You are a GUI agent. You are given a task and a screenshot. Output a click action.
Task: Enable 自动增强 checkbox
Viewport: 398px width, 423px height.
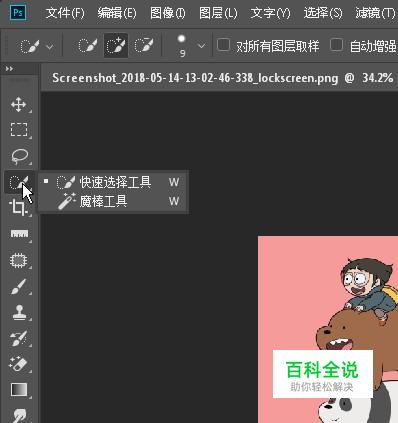click(336, 45)
